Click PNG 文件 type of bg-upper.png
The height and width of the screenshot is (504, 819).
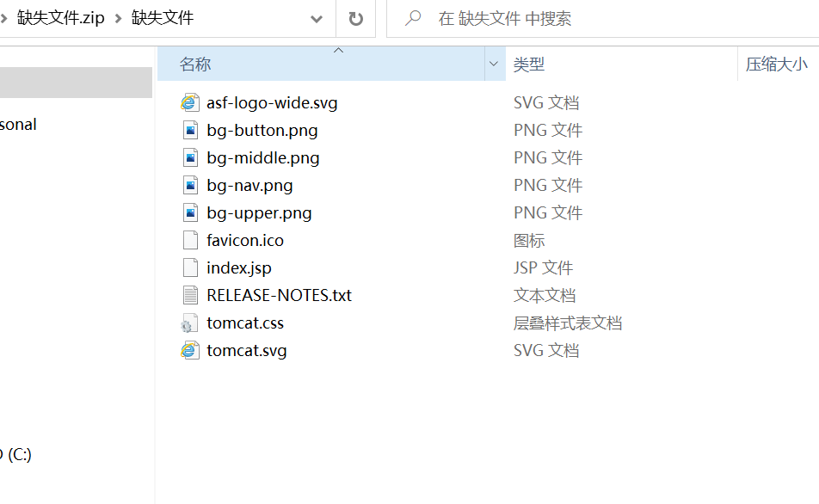point(548,212)
